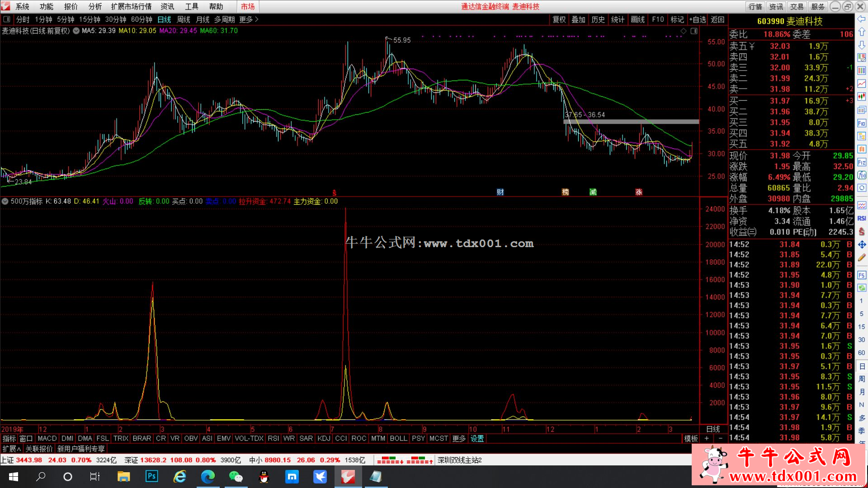Open dropdown arrow next to 麦迪科技 chart title
The height and width of the screenshot is (488, 868).
(76, 31)
